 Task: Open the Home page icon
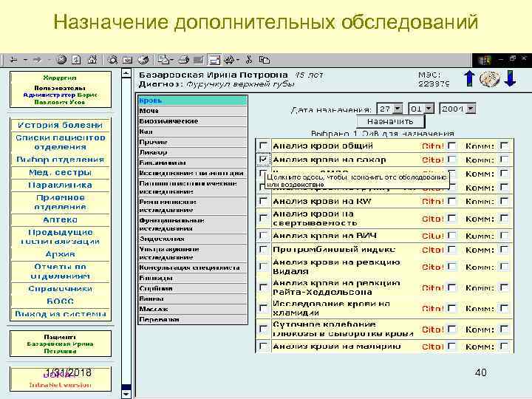[x=92, y=60]
